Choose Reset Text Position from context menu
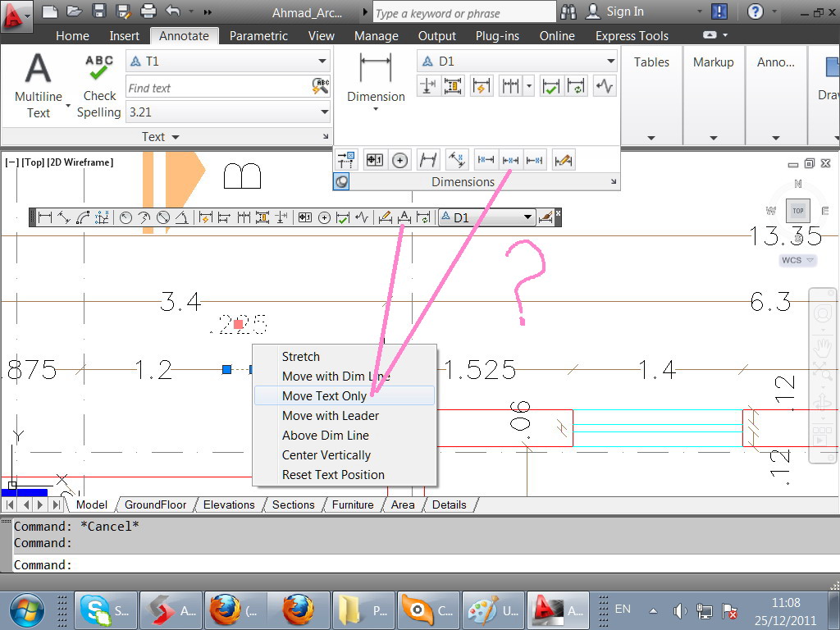 pos(344,475)
